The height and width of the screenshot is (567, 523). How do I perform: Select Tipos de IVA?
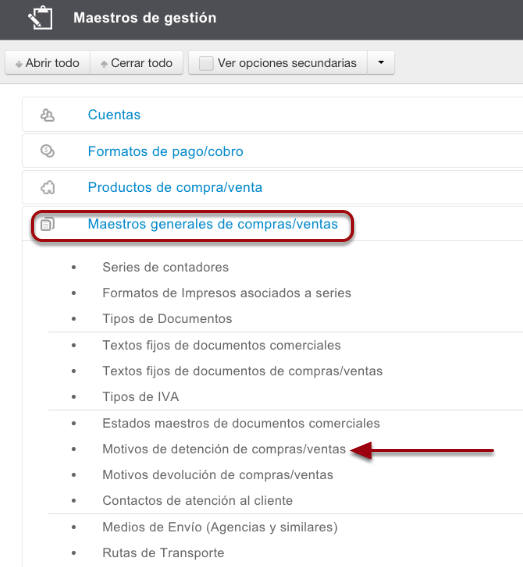(141, 397)
